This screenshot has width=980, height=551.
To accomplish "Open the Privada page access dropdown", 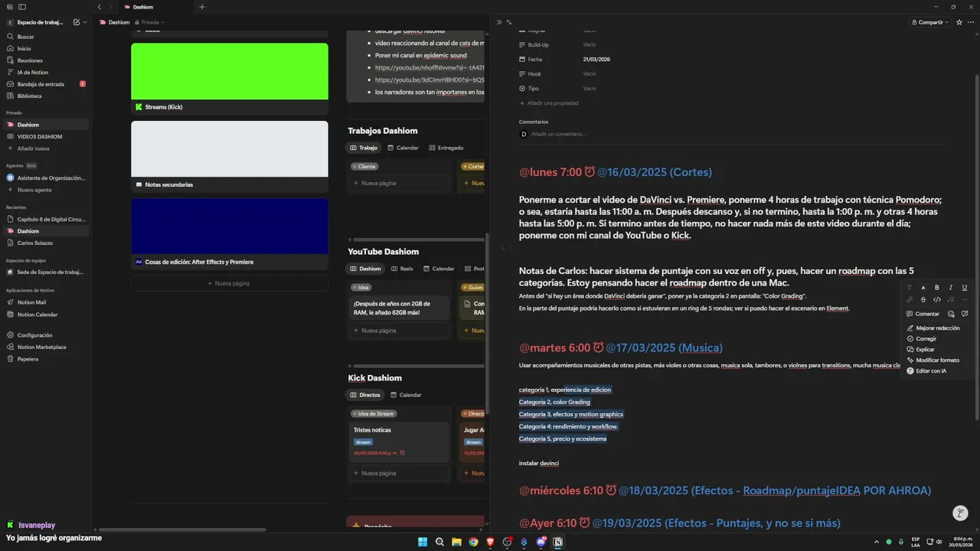I will [149, 22].
